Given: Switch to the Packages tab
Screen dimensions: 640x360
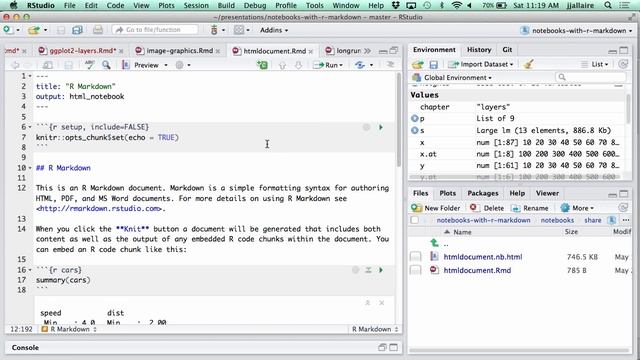Looking at the screenshot, I should coord(482,193).
